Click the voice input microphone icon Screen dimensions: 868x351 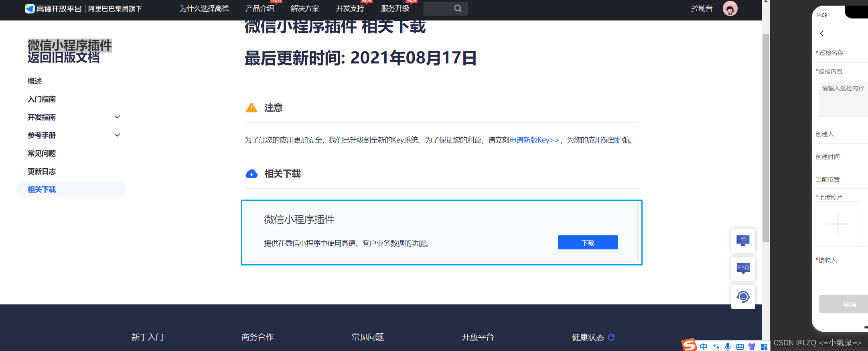click(x=728, y=347)
